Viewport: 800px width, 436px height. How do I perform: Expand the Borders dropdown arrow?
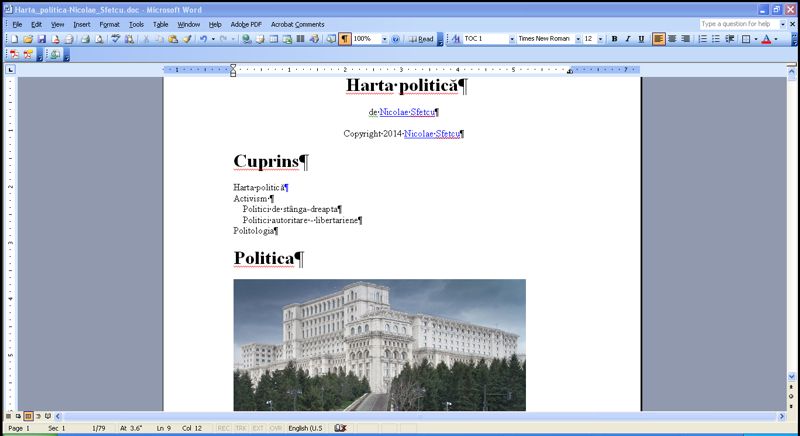(x=756, y=39)
